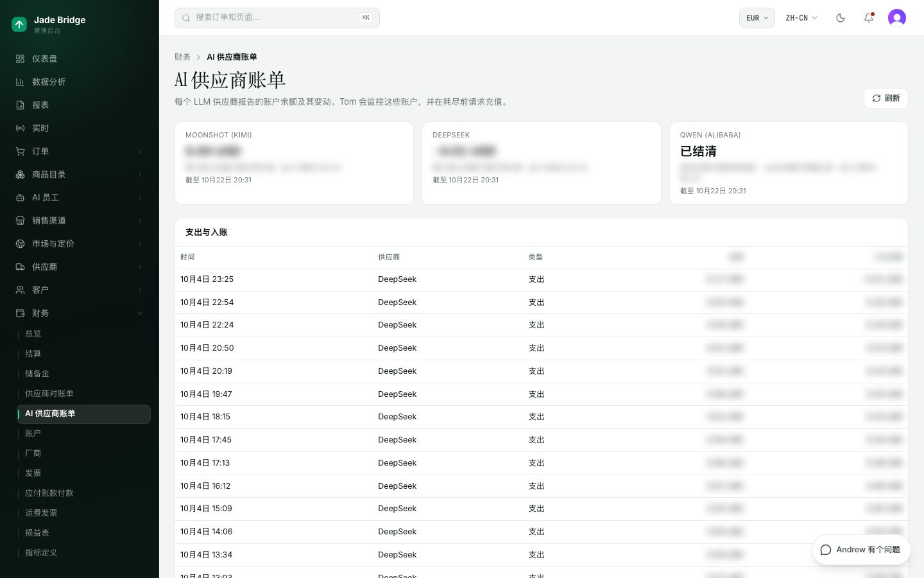Focus the 搜索订单和页面 search field
Image resolution: width=924 pixels, height=578 pixels.
pos(277,18)
